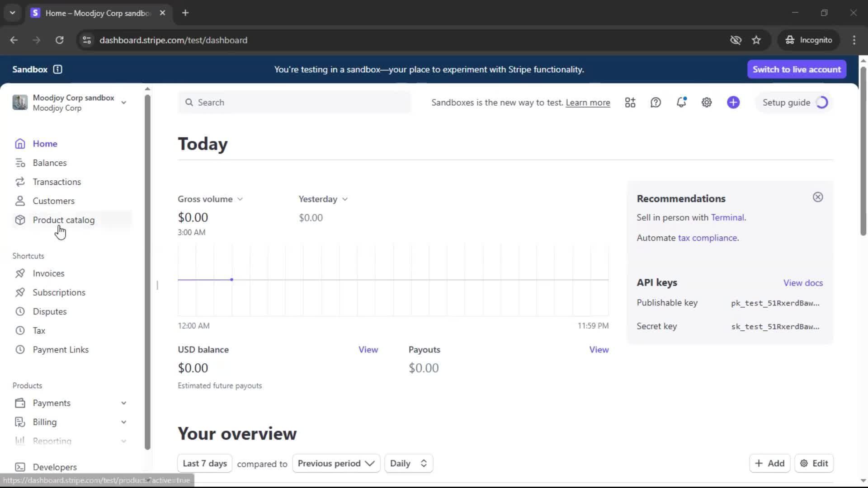Open the help question mark icon
Screen dimensions: 868x488
click(x=656, y=103)
